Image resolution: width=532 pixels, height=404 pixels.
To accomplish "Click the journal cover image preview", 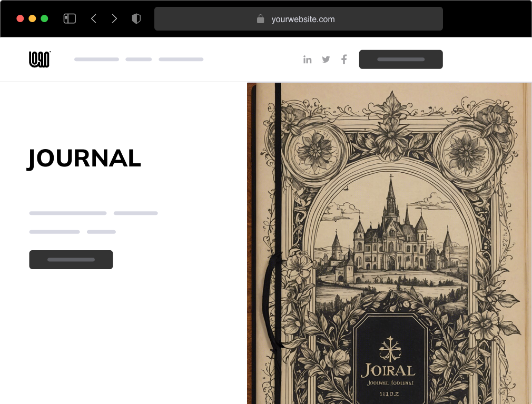I will point(390,242).
